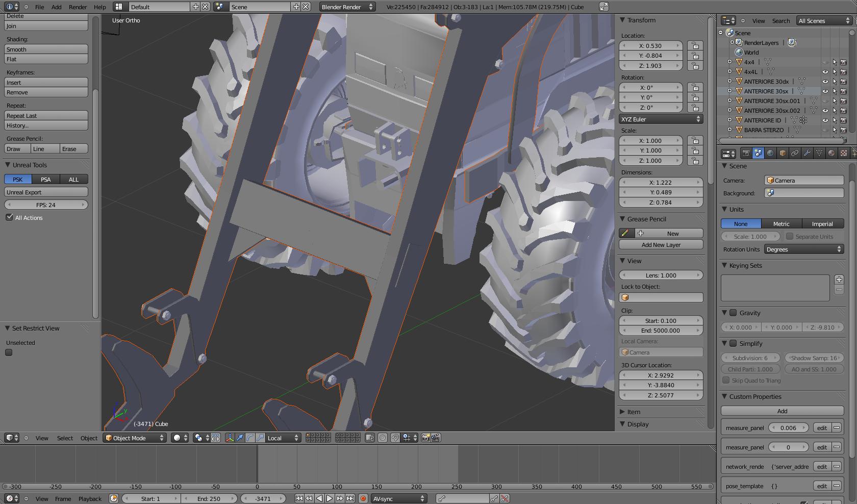Jump to the last frame
Viewport: 857px width, 504px height.
(x=350, y=498)
